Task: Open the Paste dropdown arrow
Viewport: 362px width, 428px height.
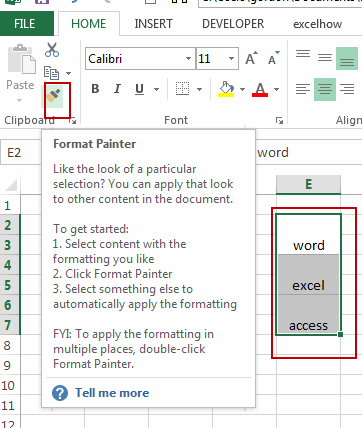Action: 19,100
